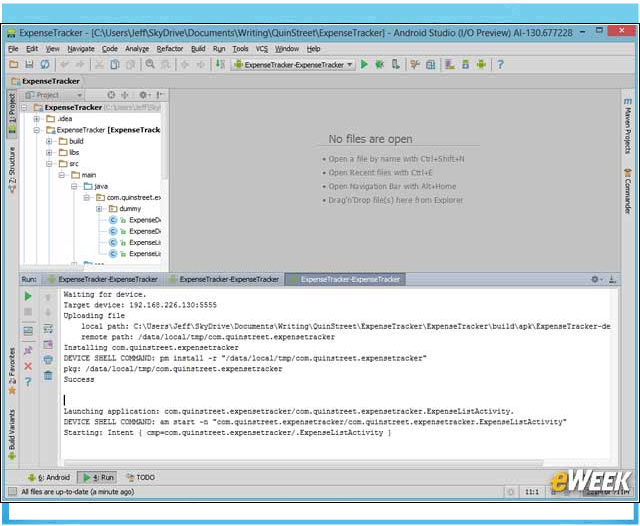Expand the libs folder node
Viewport: 640px width, 526px height.
tap(49, 153)
